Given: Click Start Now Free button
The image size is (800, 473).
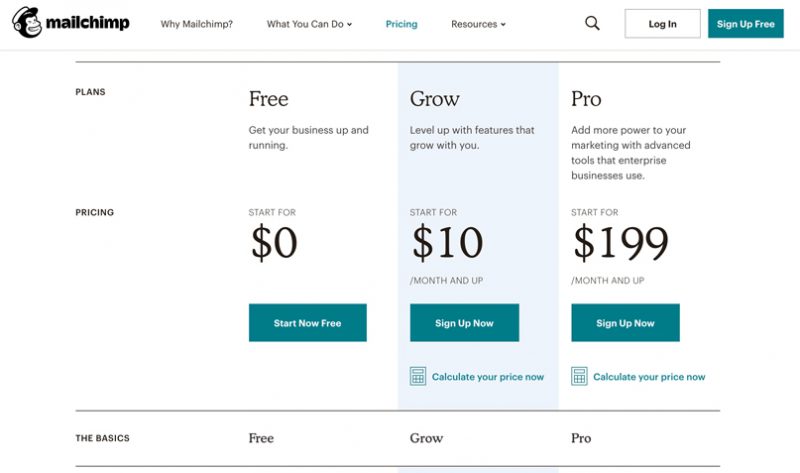Looking at the screenshot, I should [x=308, y=322].
